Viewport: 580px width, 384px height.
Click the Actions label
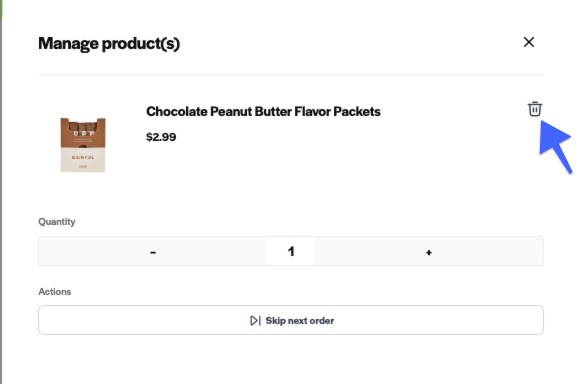pyautogui.click(x=55, y=292)
